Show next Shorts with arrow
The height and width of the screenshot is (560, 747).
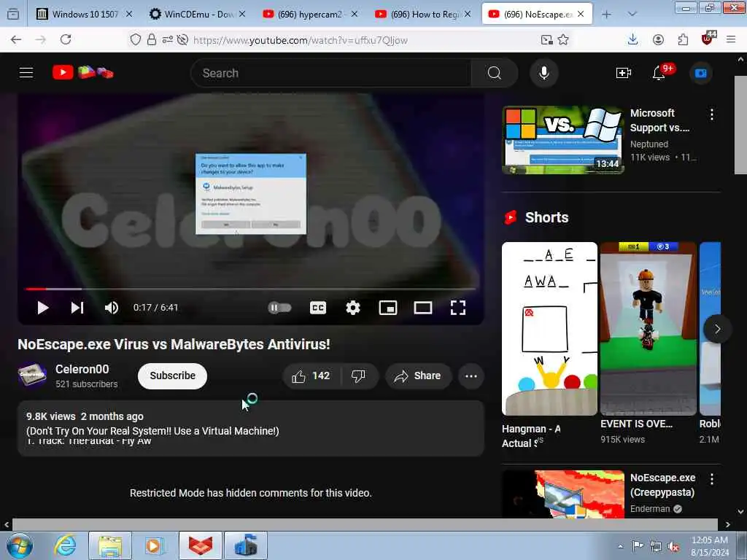(x=717, y=329)
